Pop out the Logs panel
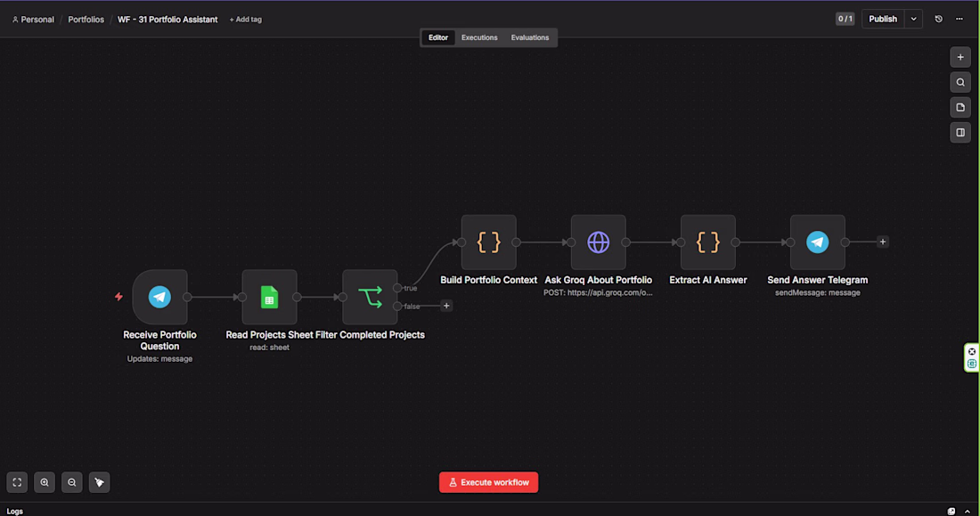The width and height of the screenshot is (980, 516). tap(951, 511)
